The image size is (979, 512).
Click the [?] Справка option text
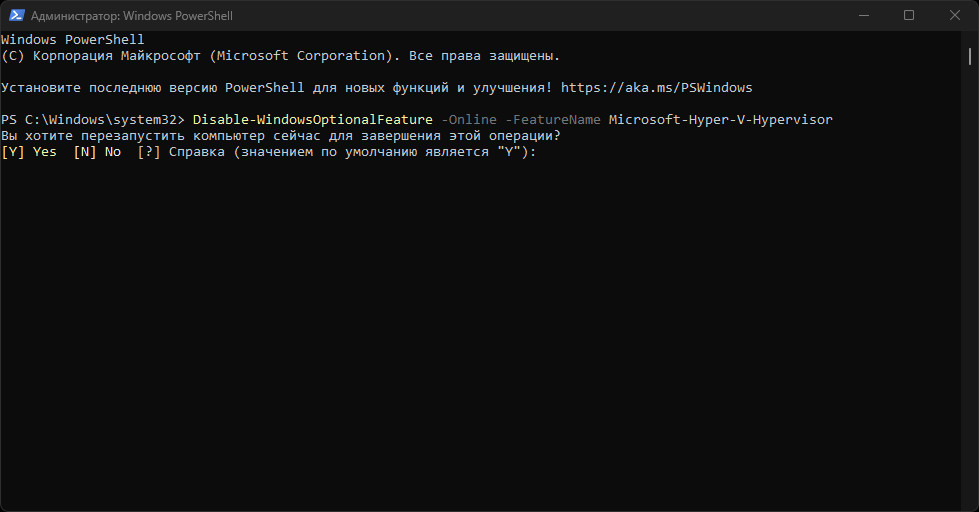[x=180, y=152]
